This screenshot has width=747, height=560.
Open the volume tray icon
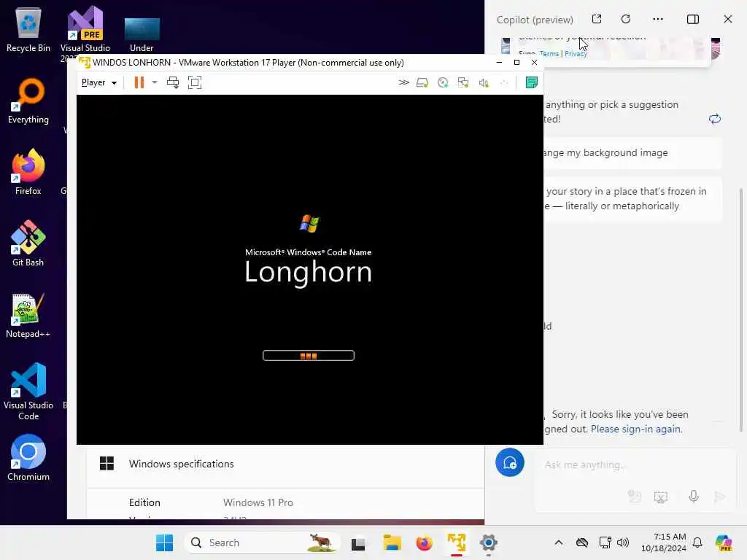click(623, 542)
